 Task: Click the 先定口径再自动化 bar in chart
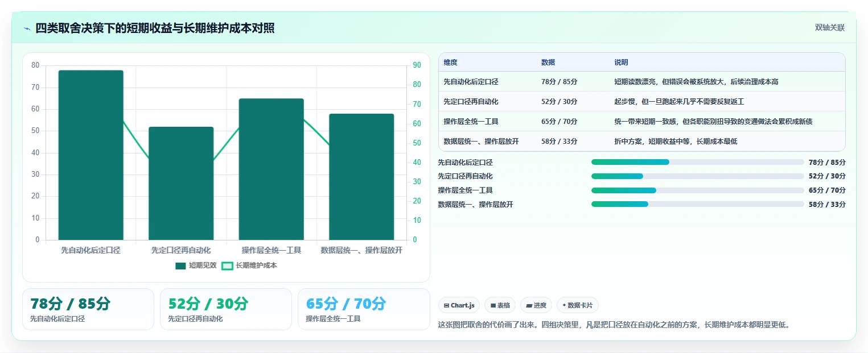[x=181, y=183]
